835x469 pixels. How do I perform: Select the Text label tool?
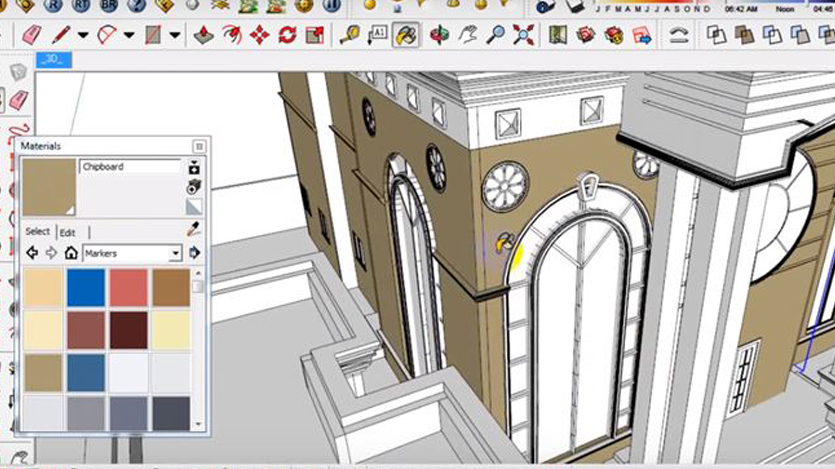point(378,35)
